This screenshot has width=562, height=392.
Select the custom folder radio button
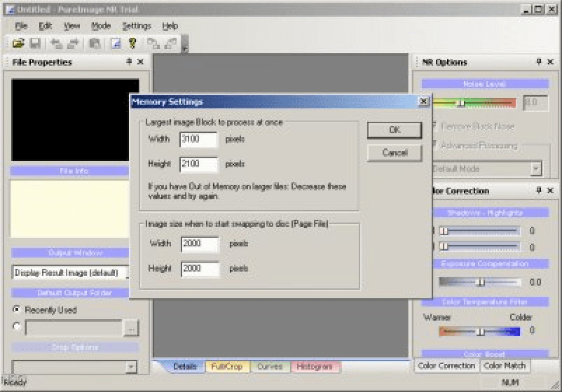[17, 326]
